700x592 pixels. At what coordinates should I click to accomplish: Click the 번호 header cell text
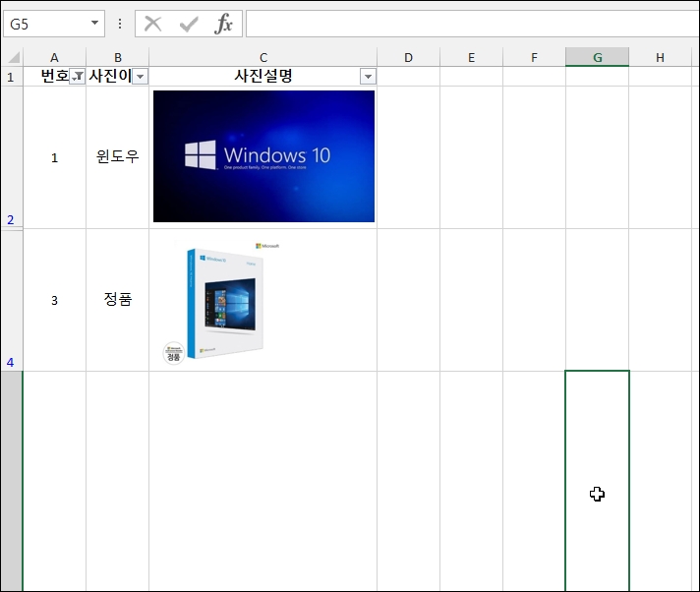[x=55, y=76]
